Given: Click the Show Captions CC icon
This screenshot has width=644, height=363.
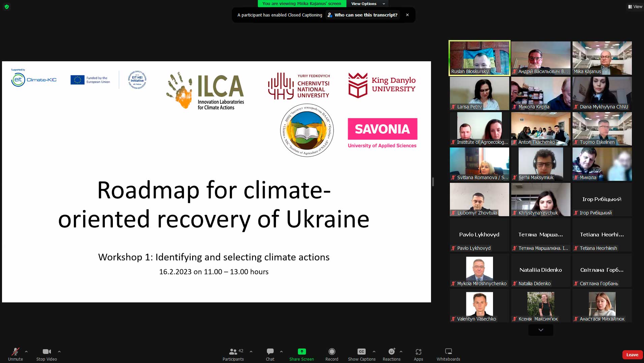Looking at the screenshot, I should pyautogui.click(x=362, y=352).
